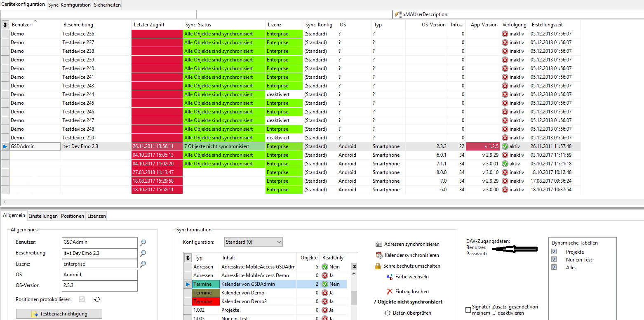Click green aktiv icon in v 3.0.01 row
The height and width of the screenshot is (320, 644).
click(x=505, y=164)
